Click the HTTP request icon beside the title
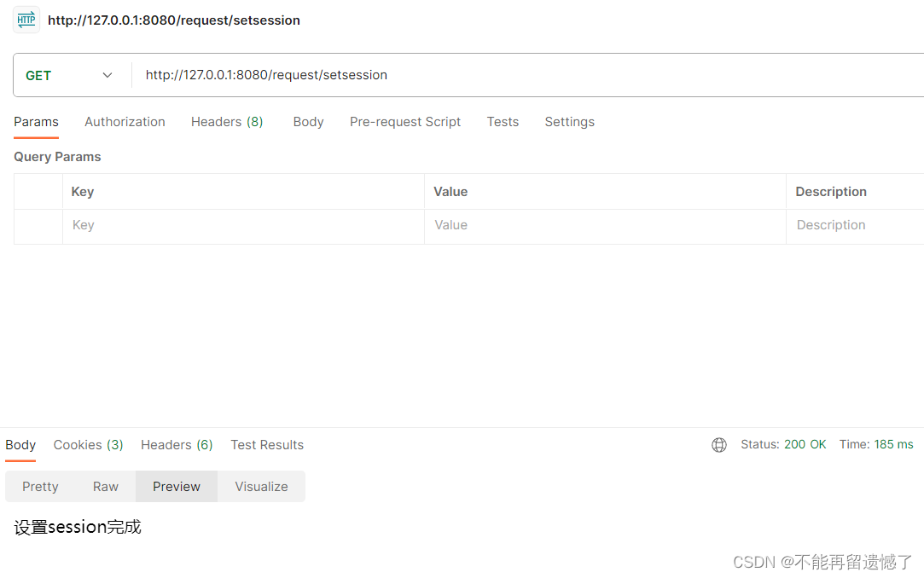This screenshot has width=924, height=578. pyautogui.click(x=26, y=20)
